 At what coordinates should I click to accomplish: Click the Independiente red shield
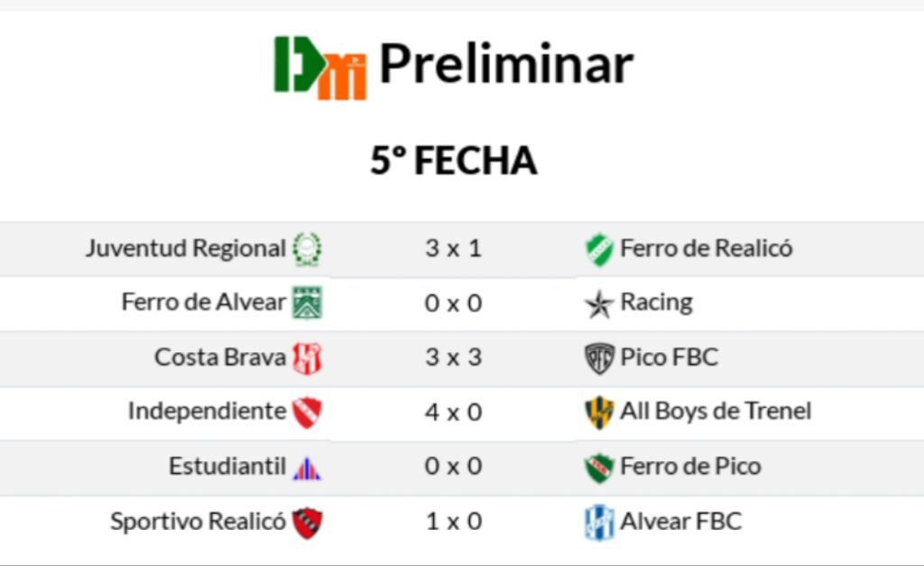coord(307,413)
